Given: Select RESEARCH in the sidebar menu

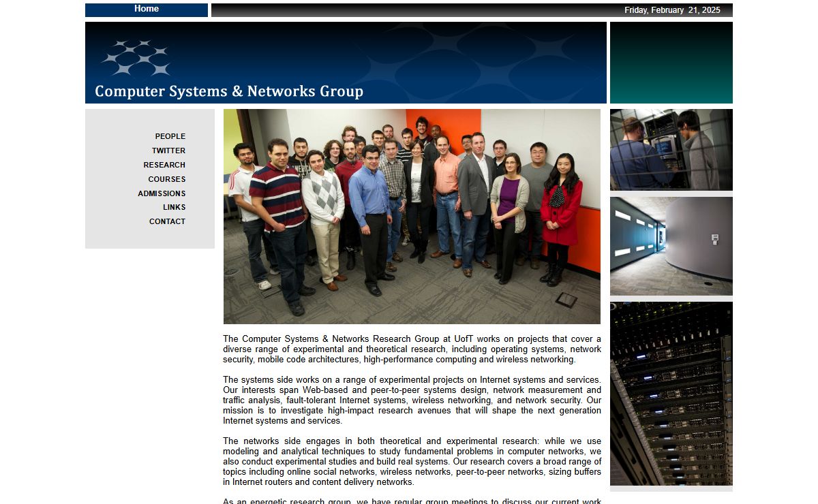Looking at the screenshot, I should pos(164,165).
